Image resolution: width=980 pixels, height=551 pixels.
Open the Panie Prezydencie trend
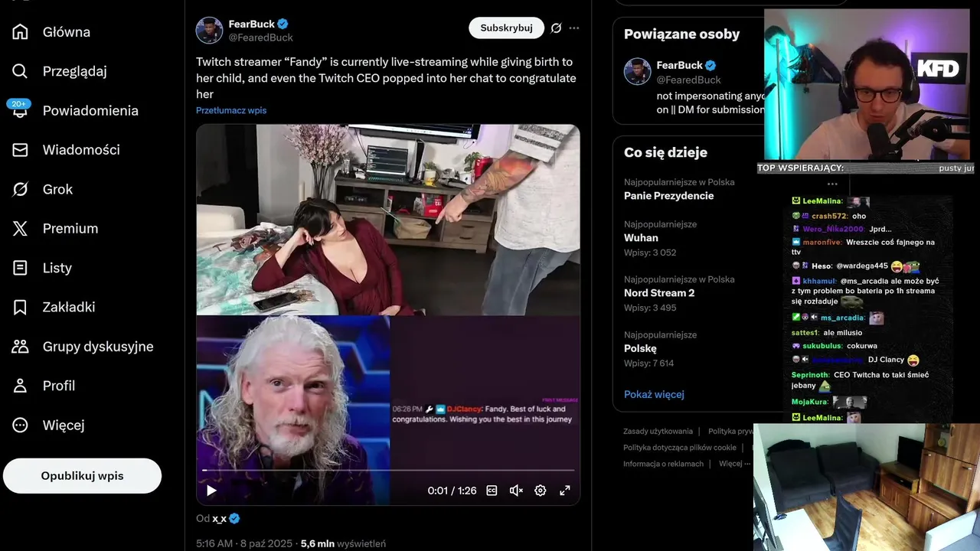click(669, 196)
